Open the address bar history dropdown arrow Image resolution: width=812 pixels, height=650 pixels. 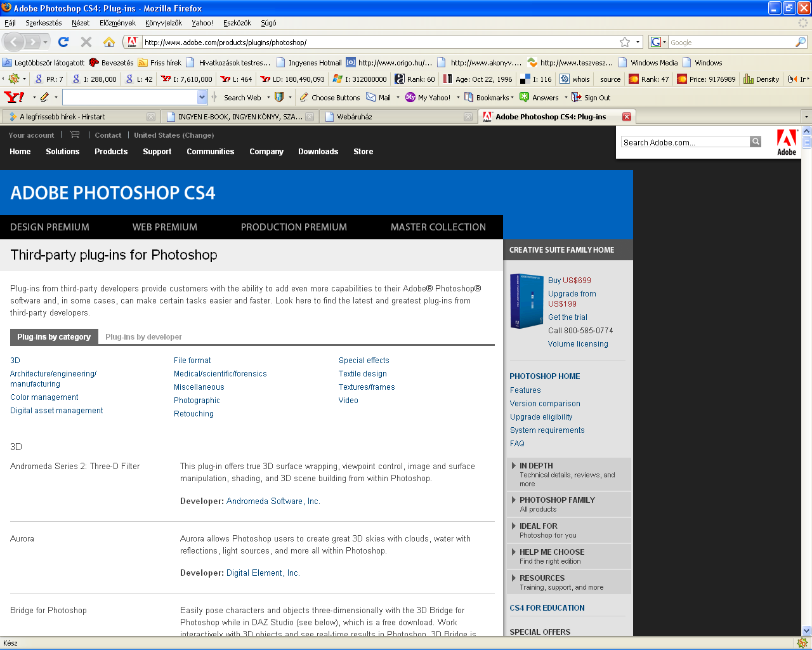(x=638, y=42)
